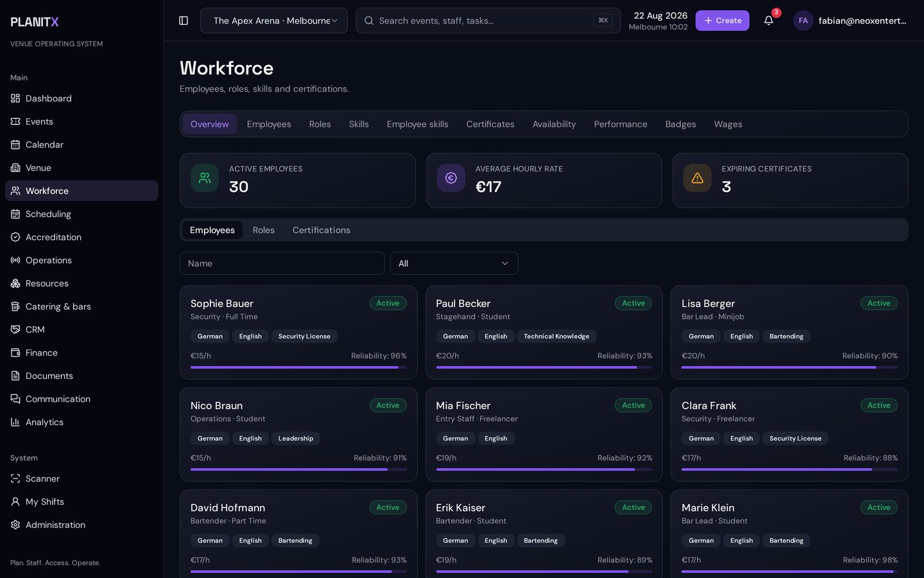Click the Documents file icon
Viewport: 924px width, 578px height.
15,376
